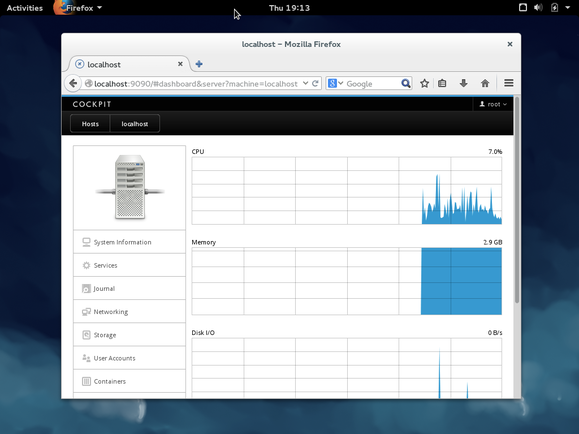579x434 pixels.
Task: Select the Hosts breadcrumb tab
Action: 90,124
